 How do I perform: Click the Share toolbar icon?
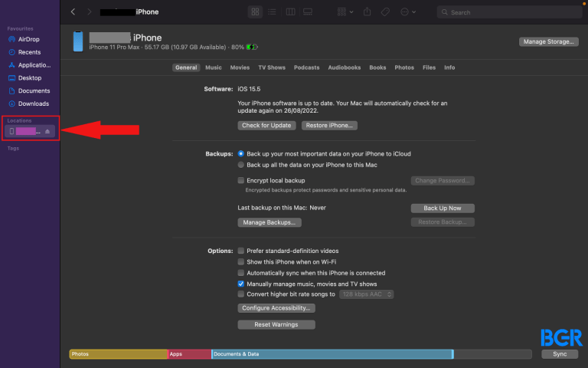(x=367, y=12)
